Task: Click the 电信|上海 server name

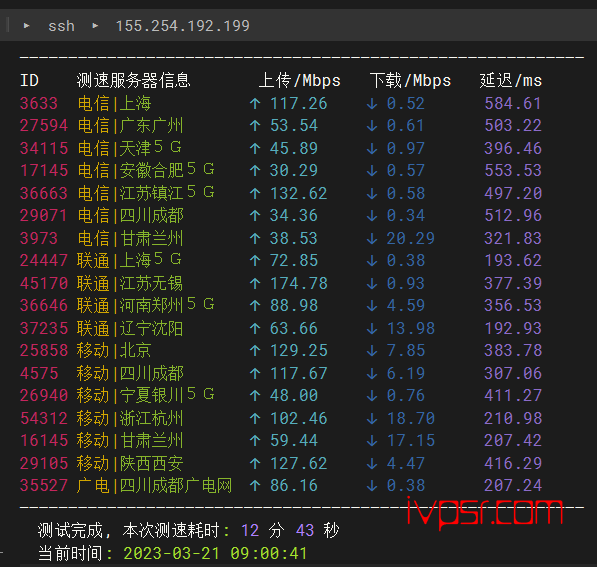Action: click(115, 104)
